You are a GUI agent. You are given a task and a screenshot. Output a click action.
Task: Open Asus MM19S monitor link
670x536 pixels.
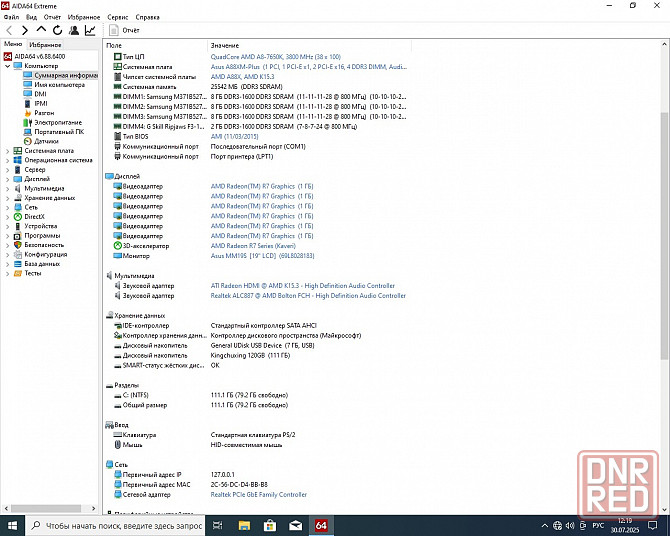(x=262, y=256)
